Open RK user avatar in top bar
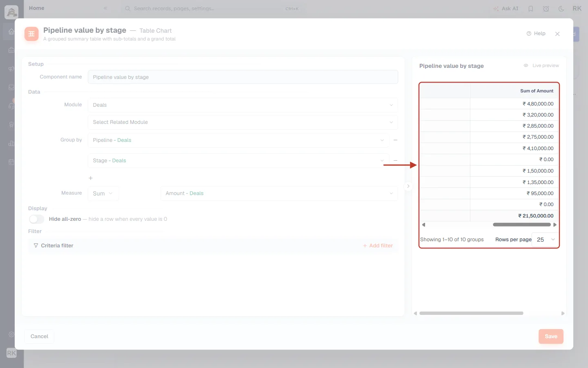This screenshot has height=368, width=588. [577, 9]
